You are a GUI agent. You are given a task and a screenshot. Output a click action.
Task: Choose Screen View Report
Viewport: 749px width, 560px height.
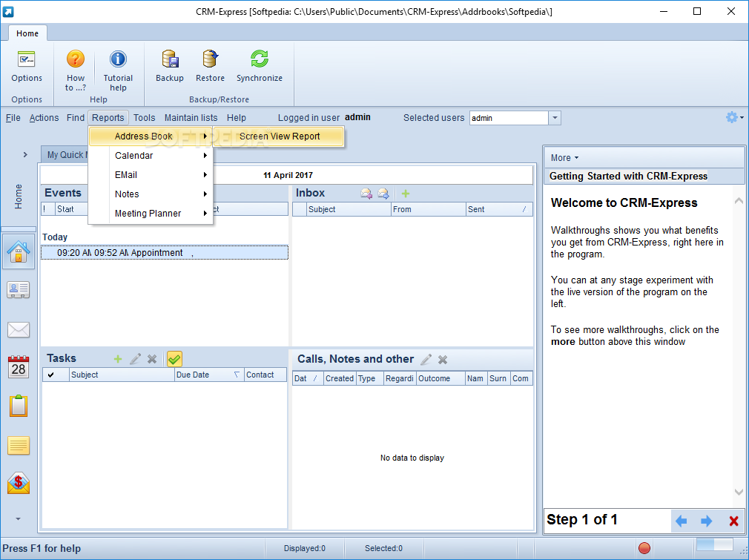279,136
